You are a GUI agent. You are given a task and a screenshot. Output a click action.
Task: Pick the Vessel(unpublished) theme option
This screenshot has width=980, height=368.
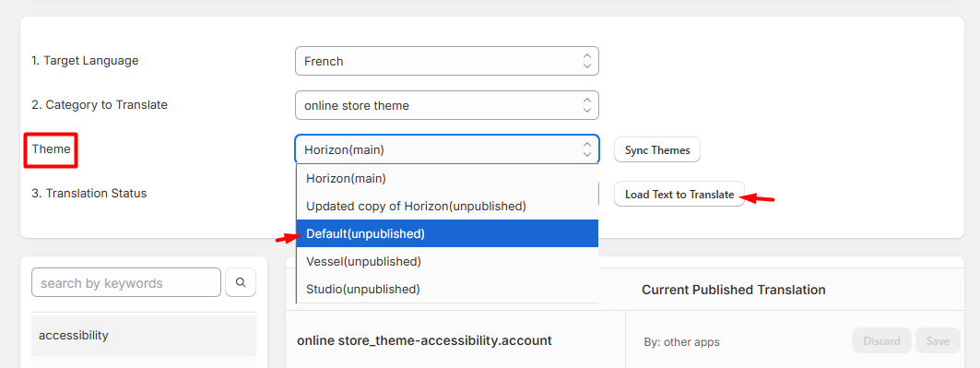[447, 261]
